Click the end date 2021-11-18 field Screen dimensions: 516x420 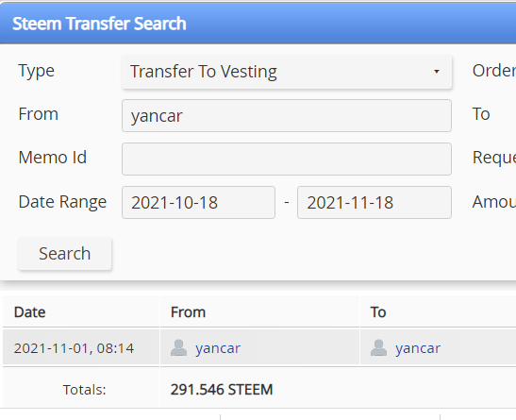pyautogui.click(x=375, y=202)
